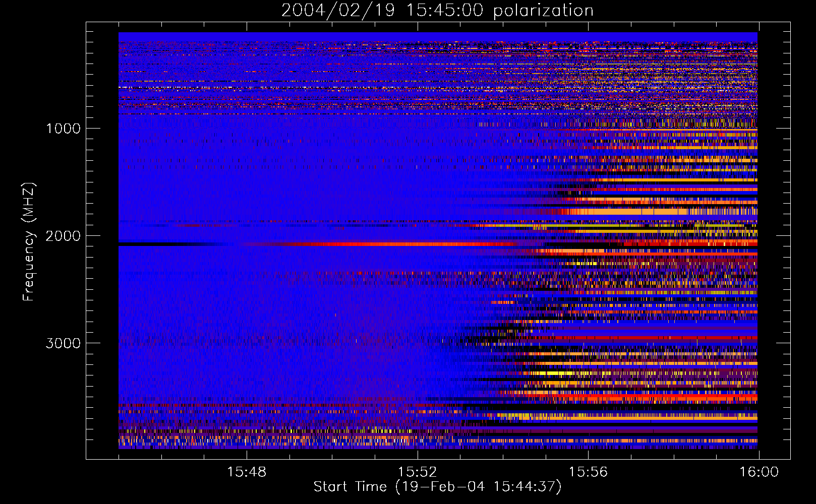The width and height of the screenshot is (816, 504).
Task: Click the 2000 frequency tick label
Action: tap(63, 236)
